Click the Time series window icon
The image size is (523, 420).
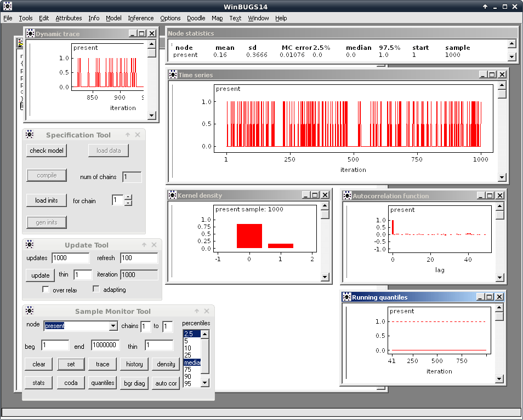click(x=173, y=75)
